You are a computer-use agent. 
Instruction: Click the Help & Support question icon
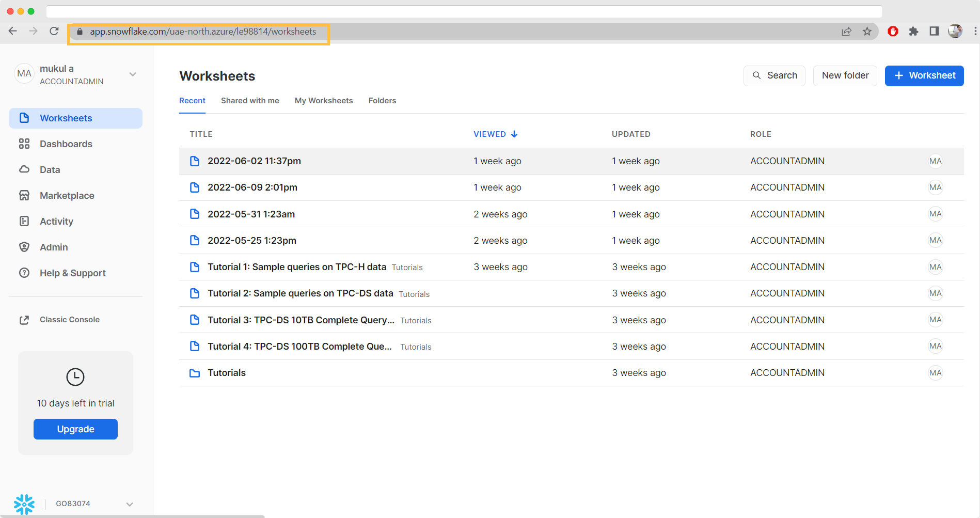(x=24, y=273)
